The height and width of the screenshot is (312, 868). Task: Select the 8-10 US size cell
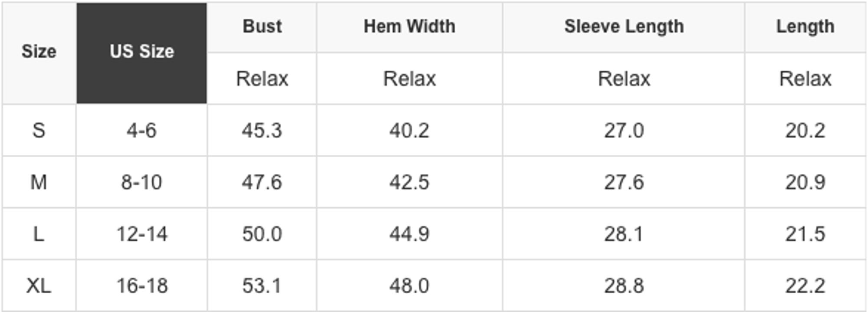pos(142,182)
